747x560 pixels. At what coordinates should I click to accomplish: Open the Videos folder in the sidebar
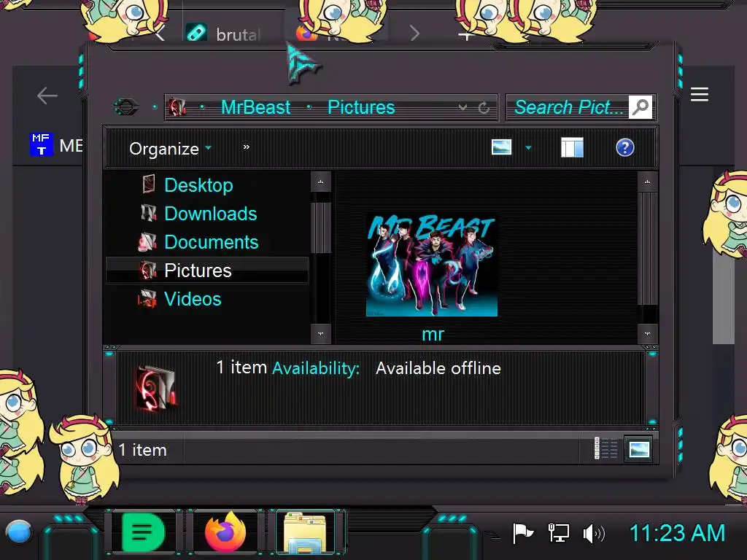[193, 299]
